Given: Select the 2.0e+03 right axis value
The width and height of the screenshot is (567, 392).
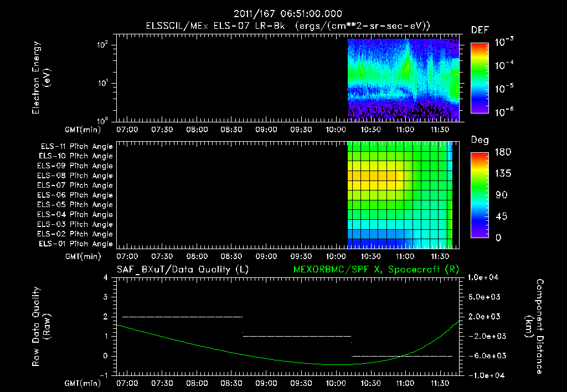Looking at the screenshot, I should [x=484, y=316].
